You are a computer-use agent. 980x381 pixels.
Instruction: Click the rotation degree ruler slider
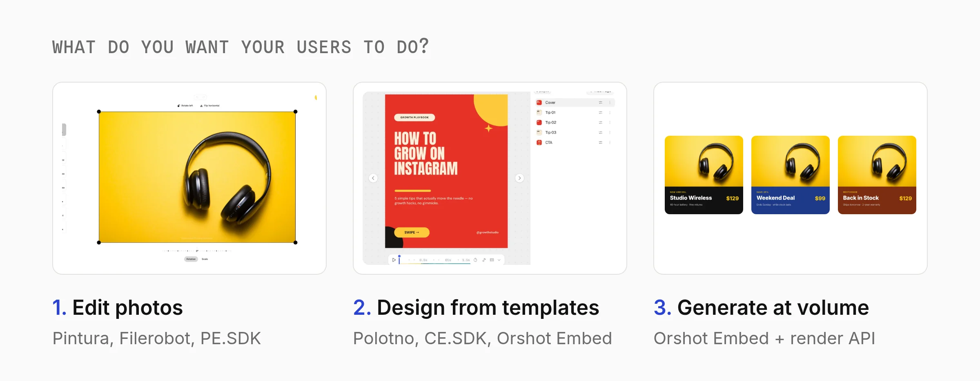[x=197, y=251]
